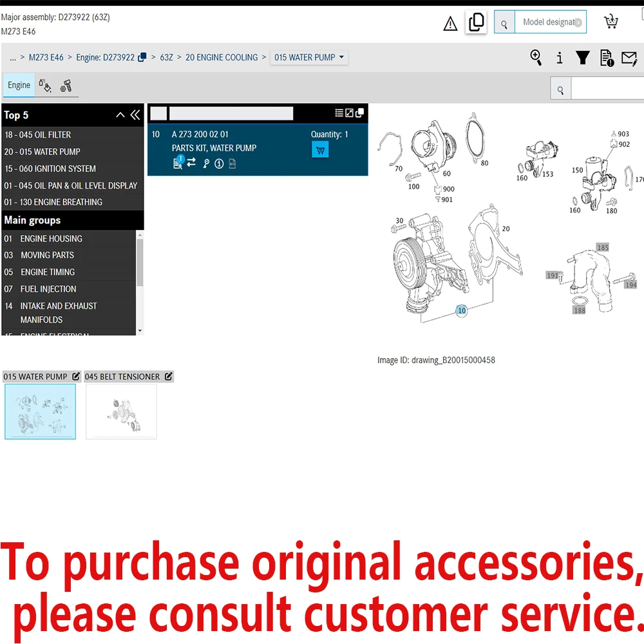Click the copy documents icon in header

point(476,22)
